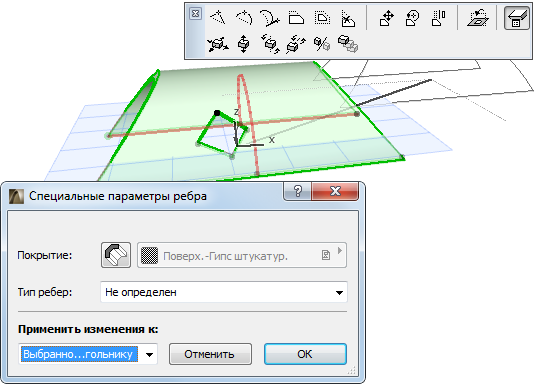Select the 3D move cube with arrows icon
The image size is (534, 384).
point(218,44)
